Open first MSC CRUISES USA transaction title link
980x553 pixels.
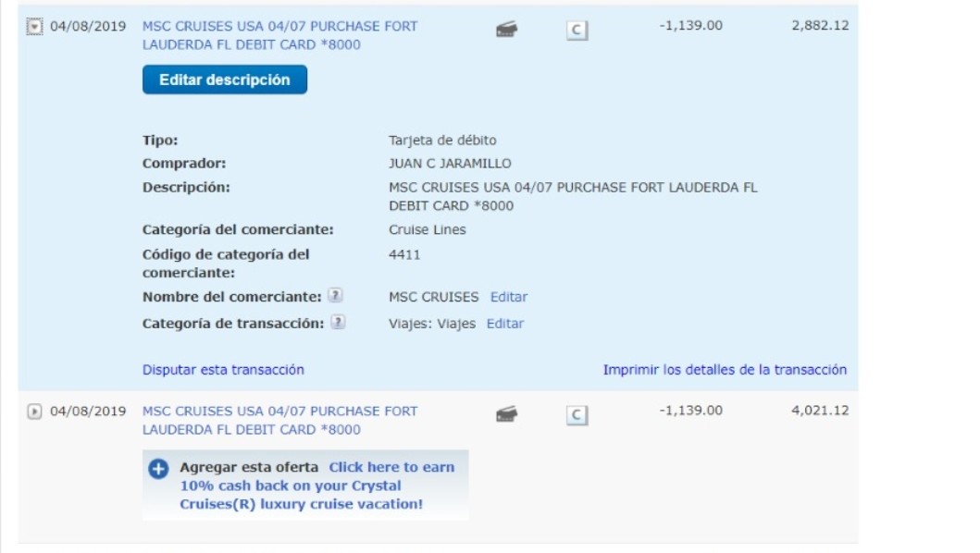pos(279,36)
